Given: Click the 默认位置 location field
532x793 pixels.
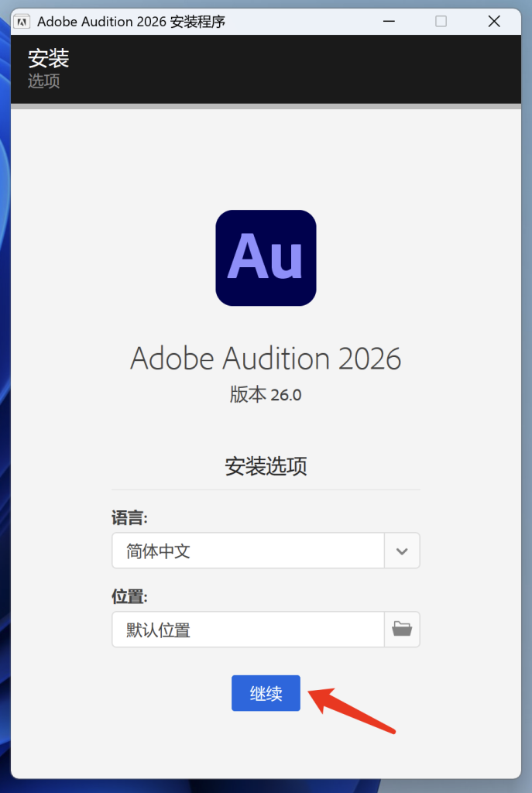Looking at the screenshot, I should (248, 629).
